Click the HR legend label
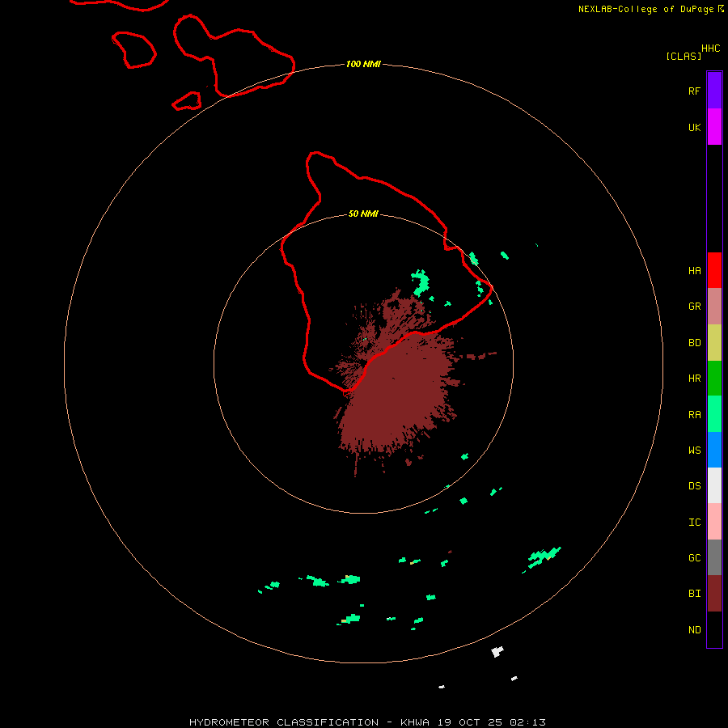The height and width of the screenshot is (728, 728). 694,379
